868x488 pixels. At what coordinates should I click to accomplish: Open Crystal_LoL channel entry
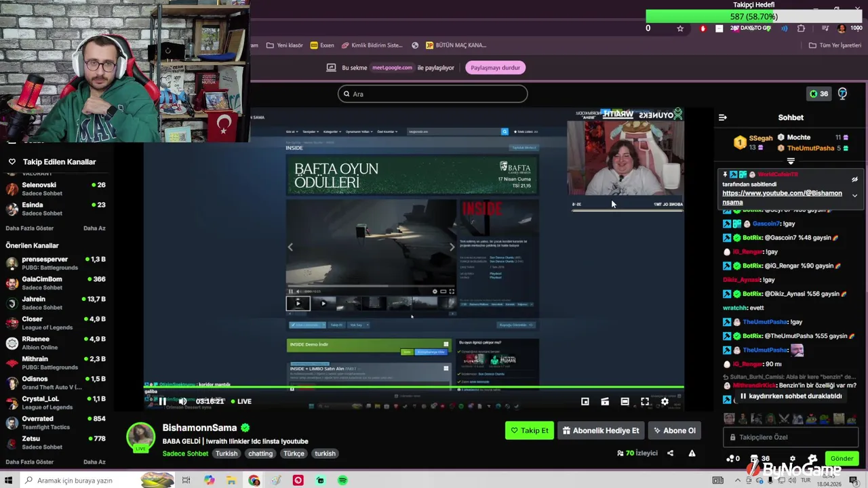pos(56,403)
